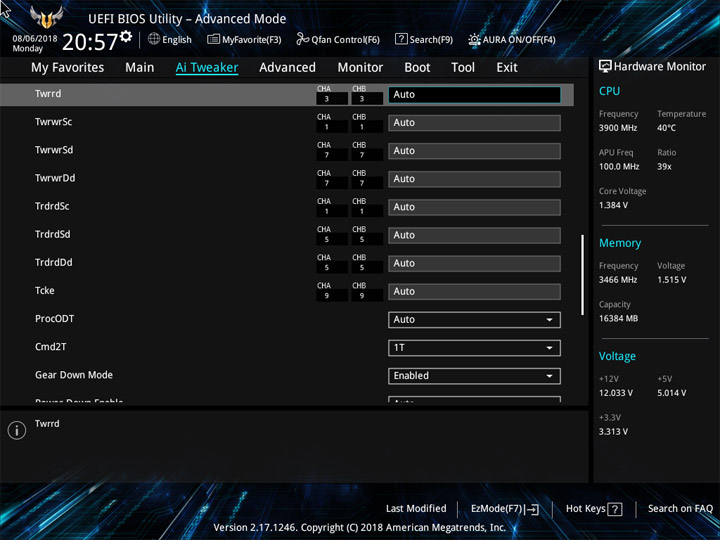The height and width of the screenshot is (540, 720).
Task: Open the Tool tab
Action: tap(463, 68)
